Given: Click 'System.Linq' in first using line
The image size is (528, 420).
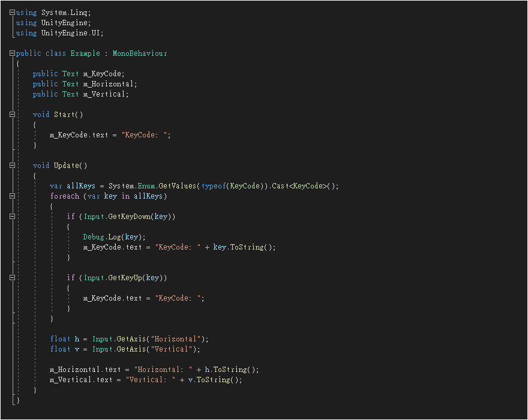Looking at the screenshot, I should pyautogui.click(x=65, y=13).
